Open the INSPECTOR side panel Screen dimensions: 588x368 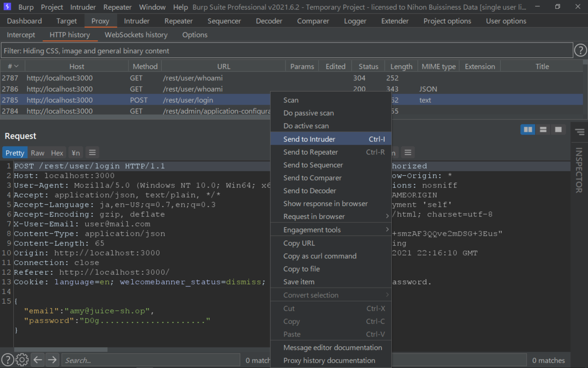tap(579, 170)
